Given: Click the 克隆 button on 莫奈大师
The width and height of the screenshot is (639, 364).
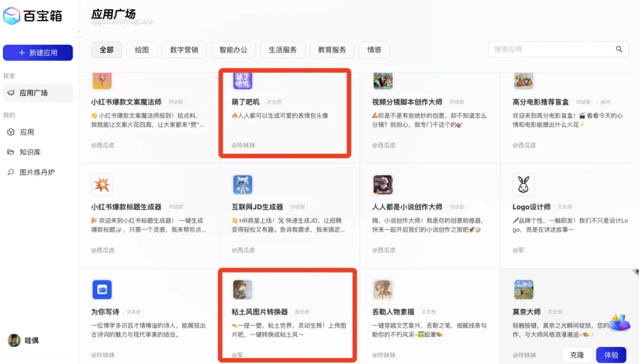Looking at the screenshot, I should (577, 355).
